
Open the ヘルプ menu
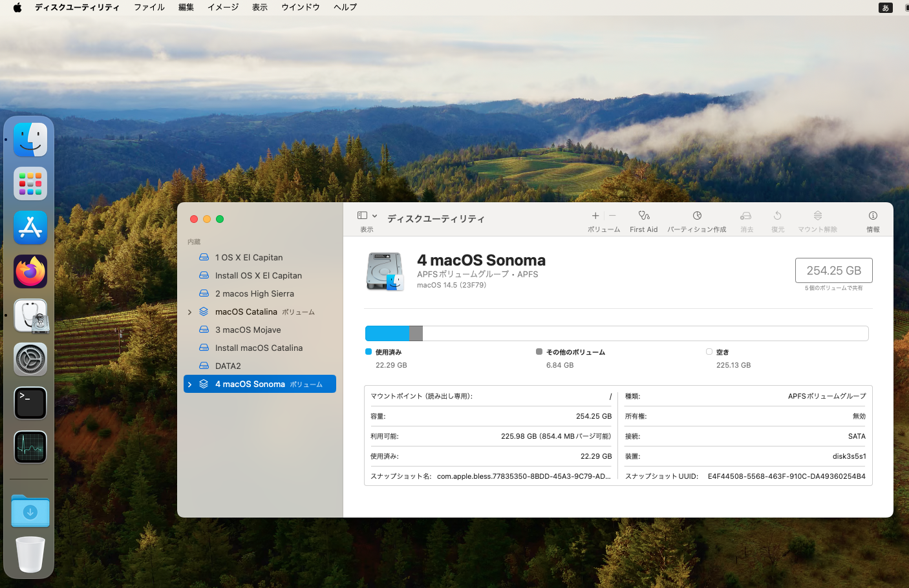(x=345, y=7)
